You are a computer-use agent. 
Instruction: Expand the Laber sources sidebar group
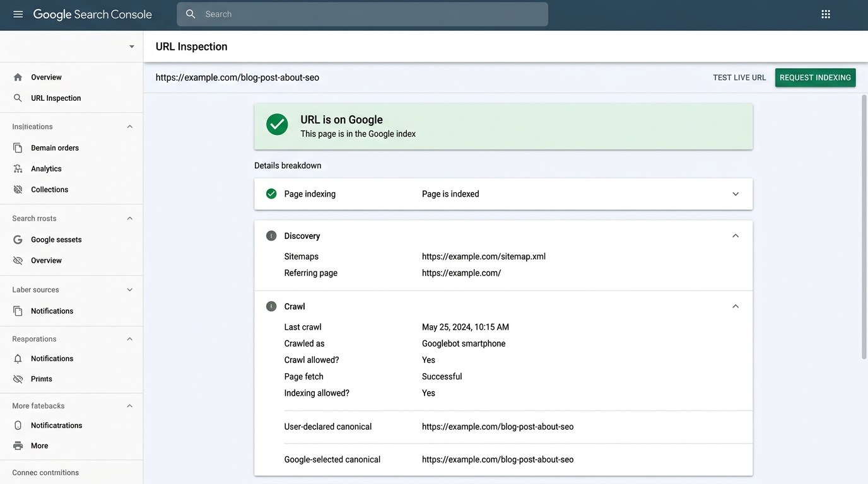coord(130,290)
